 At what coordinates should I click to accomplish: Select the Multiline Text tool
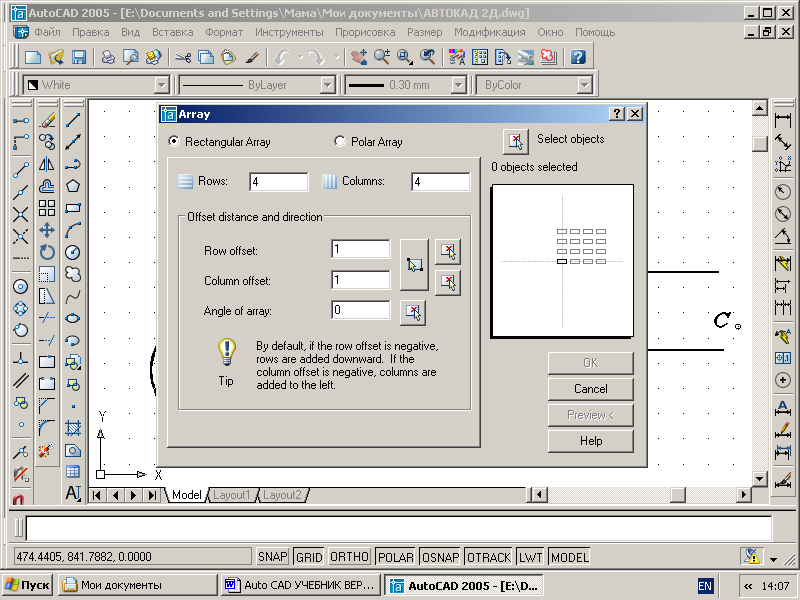coord(73,493)
